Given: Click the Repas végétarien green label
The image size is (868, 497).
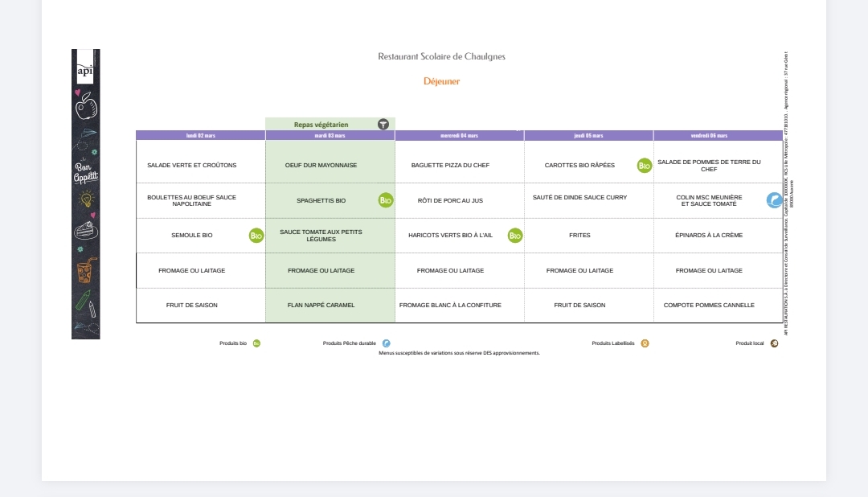Looking at the screenshot, I should (x=321, y=125).
